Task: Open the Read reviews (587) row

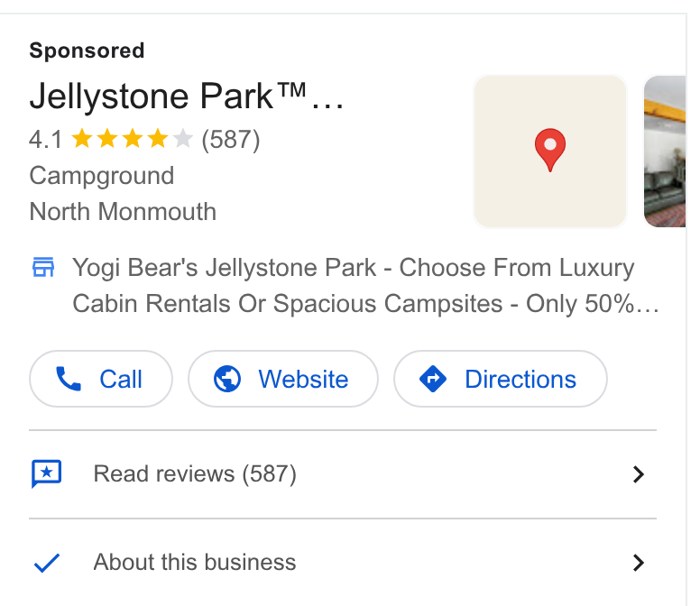Action: [343, 474]
